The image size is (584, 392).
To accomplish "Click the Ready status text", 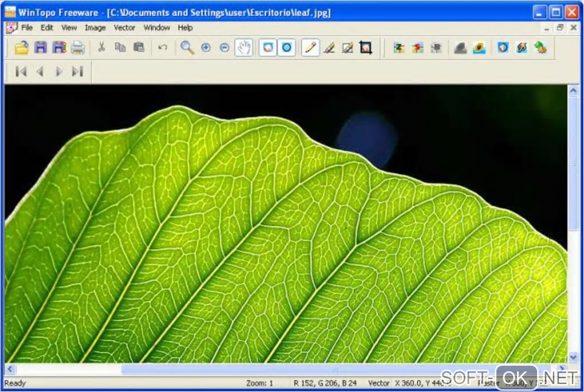I will point(15,383).
